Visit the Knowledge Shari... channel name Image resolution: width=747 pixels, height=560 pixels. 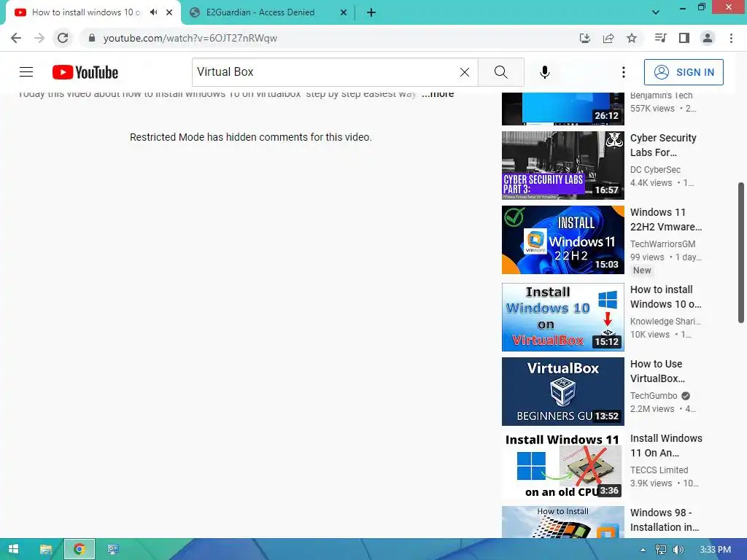[x=665, y=322]
